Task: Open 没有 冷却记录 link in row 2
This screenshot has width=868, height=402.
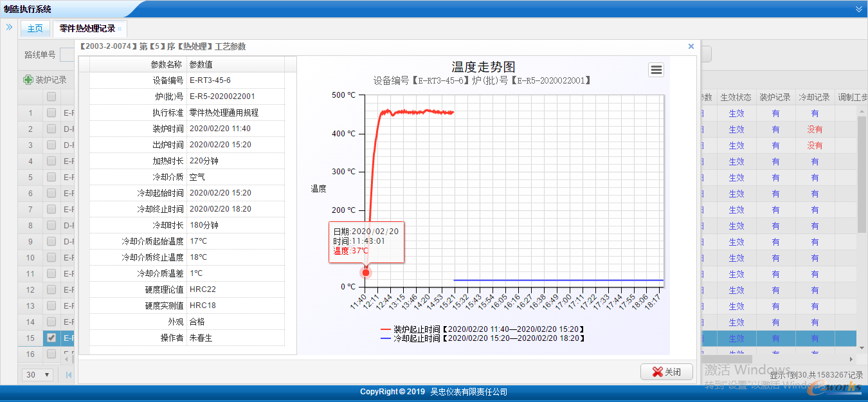Action: (x=815, y=129)
